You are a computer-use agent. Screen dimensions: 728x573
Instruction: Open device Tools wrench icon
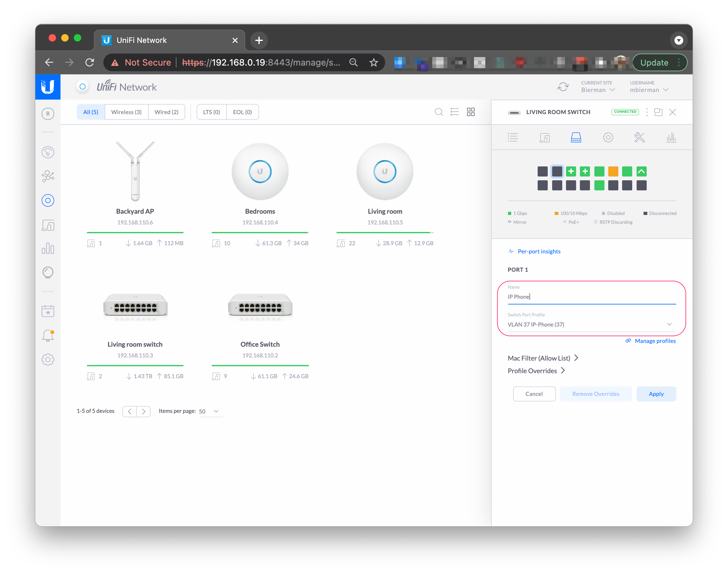[x=639, y=137]
